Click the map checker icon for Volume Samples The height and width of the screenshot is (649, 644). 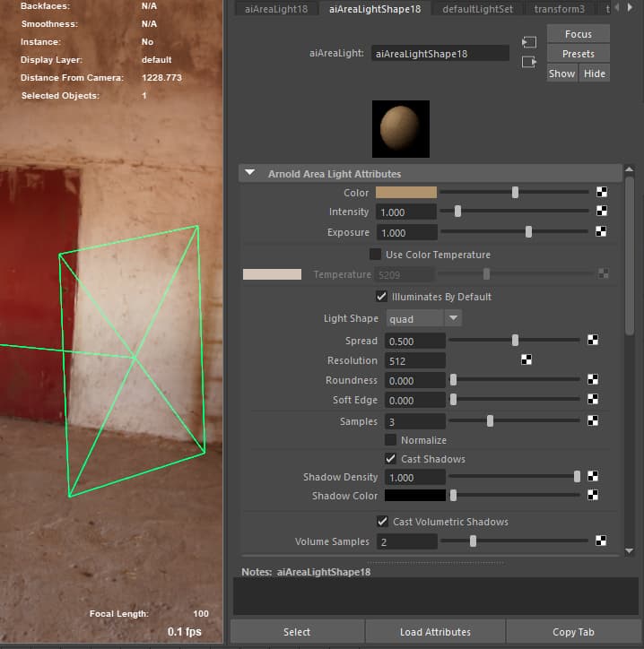(601, 541)
